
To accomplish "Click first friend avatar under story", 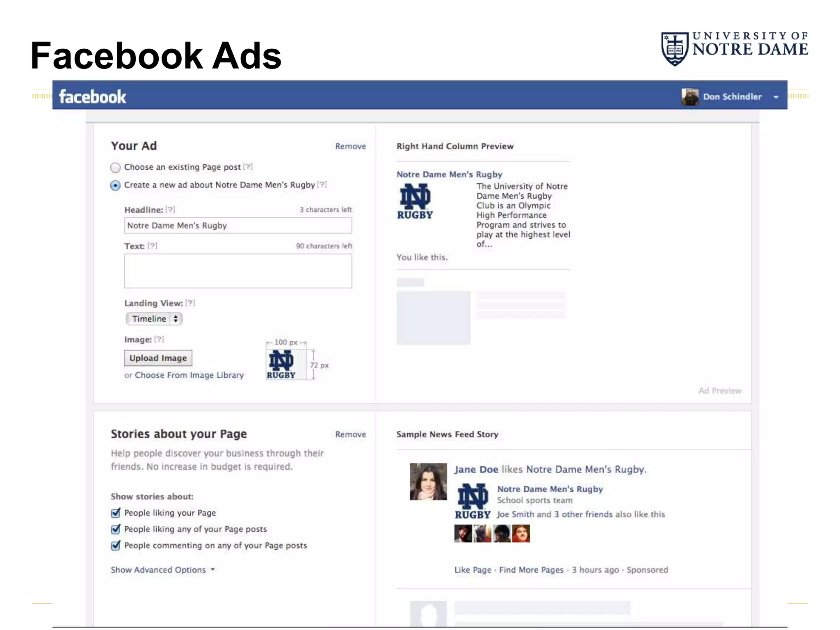I will click(x=463, y=534).
